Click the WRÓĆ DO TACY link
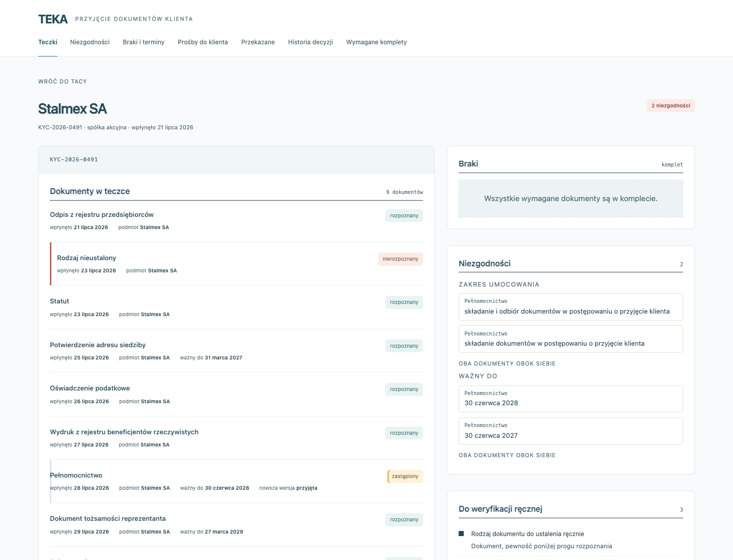This screenshot has width=733, height=560. click(x=63, y=81)
